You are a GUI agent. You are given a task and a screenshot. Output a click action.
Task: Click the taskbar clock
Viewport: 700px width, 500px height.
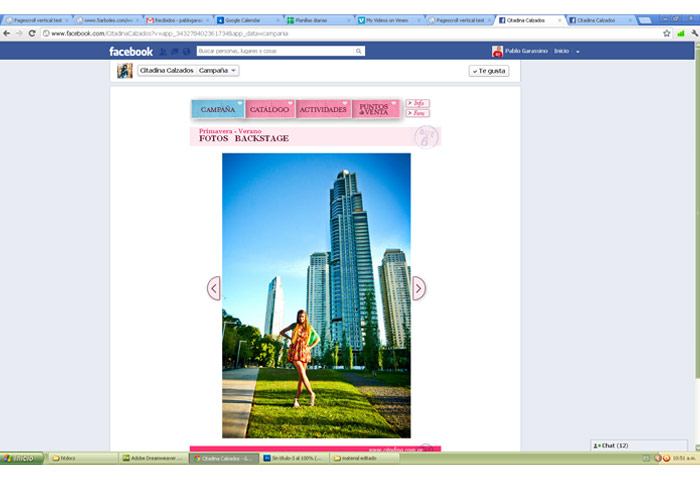[684, 458]
